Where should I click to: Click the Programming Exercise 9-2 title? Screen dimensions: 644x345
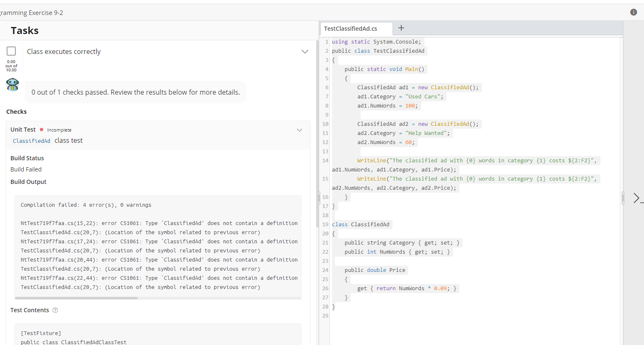click(32, 13)
